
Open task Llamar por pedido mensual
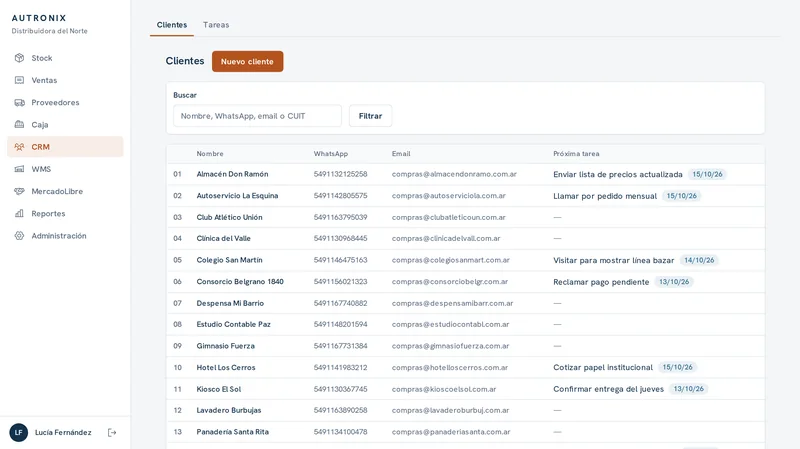point(605,196)
